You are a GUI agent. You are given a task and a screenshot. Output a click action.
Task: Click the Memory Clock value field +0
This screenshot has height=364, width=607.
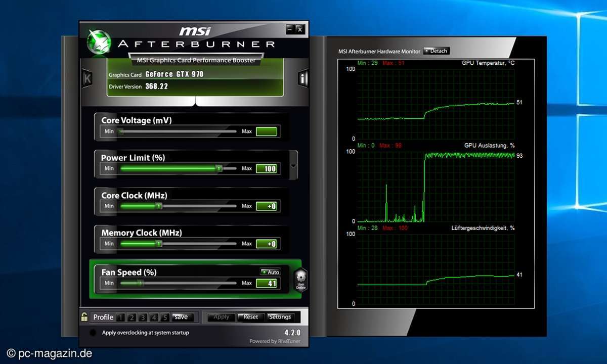(x=267, y=244)
